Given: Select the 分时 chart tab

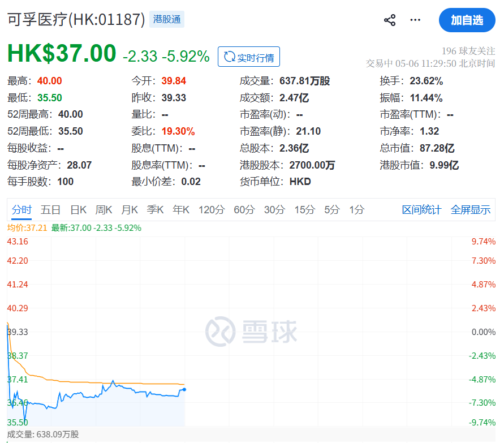Looking at the screenshot, I should 21,209.
